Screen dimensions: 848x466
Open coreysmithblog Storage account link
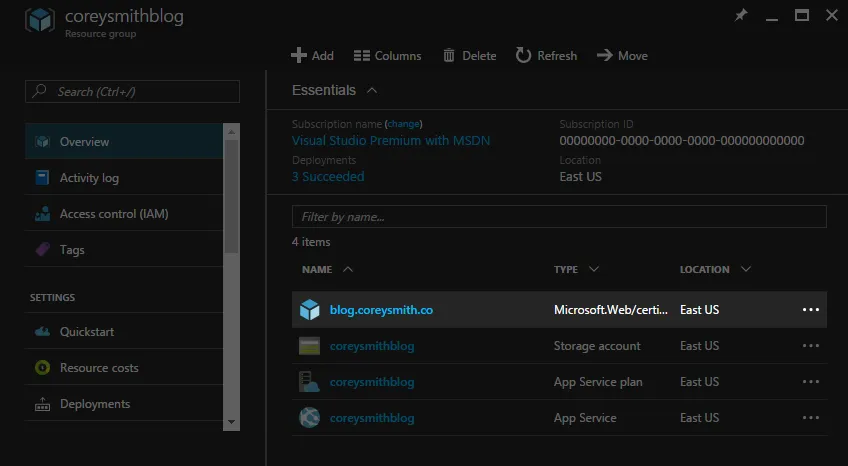coord(372,346)
